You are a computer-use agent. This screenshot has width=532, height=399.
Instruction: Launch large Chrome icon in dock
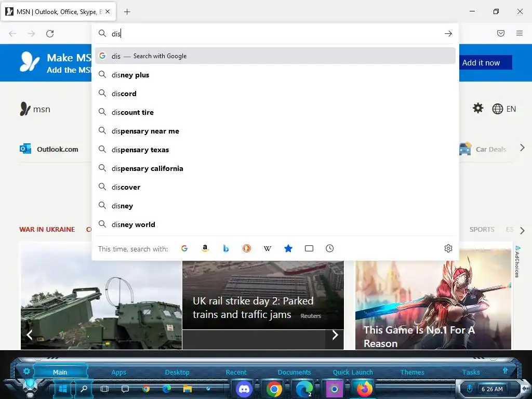pos(274,389)
